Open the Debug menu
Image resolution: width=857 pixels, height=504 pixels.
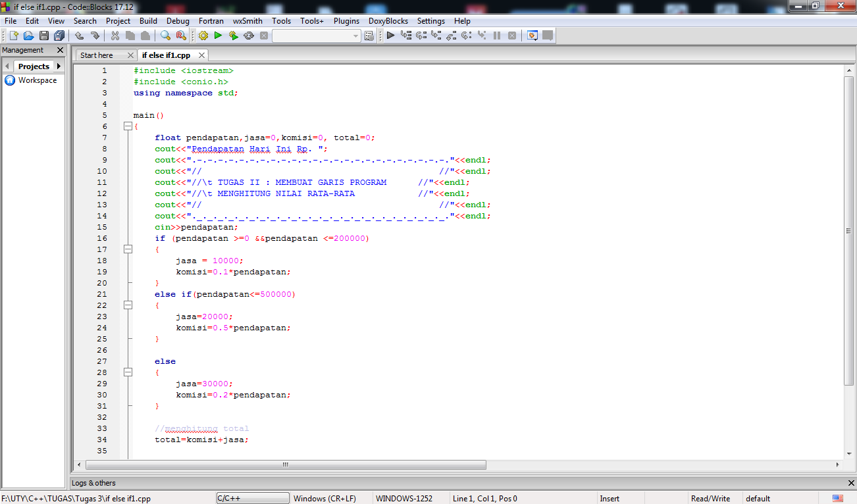[x=178, y=21]
